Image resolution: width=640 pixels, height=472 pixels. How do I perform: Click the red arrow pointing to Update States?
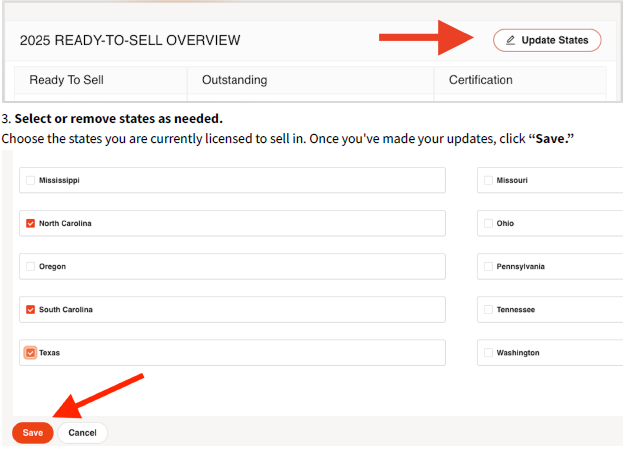426,39
